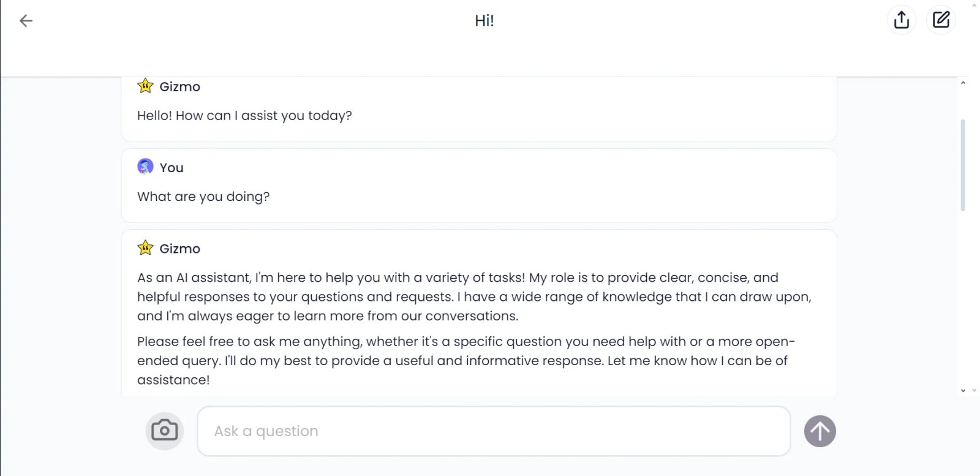The image size is (980, 476).
Task: Click the chat scrollbar down arrow
Action: pyautogui.click(x=963, y=390)
